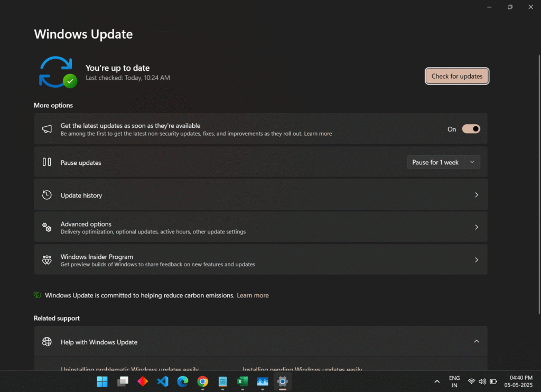This screenshot has width=541, height=392.
Task: Open the blue photo app in taskbar
Action: [263, 381]
